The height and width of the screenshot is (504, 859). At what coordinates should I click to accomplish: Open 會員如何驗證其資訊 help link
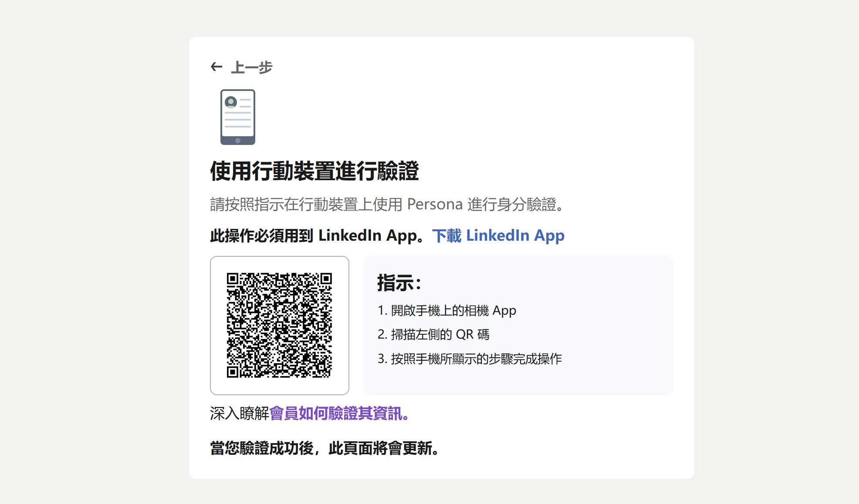(339, 413)
